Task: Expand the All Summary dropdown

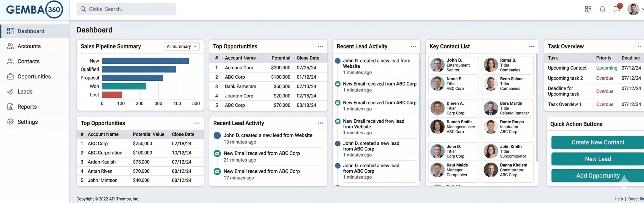Action: tap(181, 46)
